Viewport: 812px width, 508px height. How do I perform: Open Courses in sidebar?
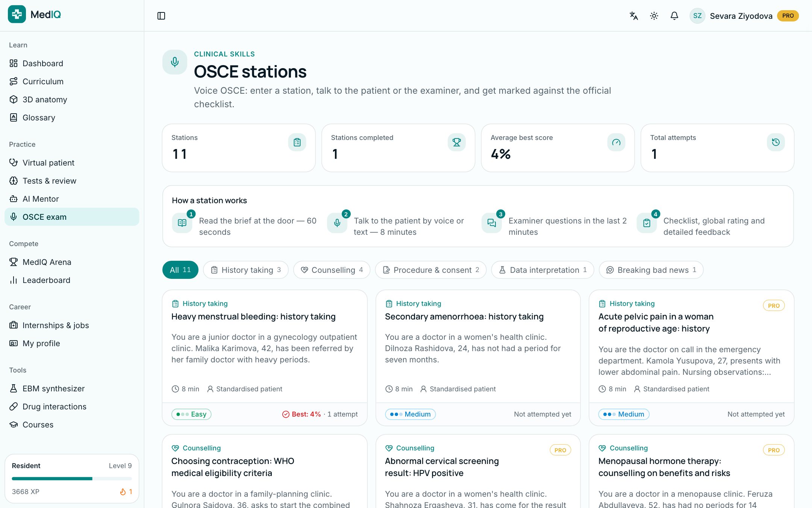click(x=72, y=424)
